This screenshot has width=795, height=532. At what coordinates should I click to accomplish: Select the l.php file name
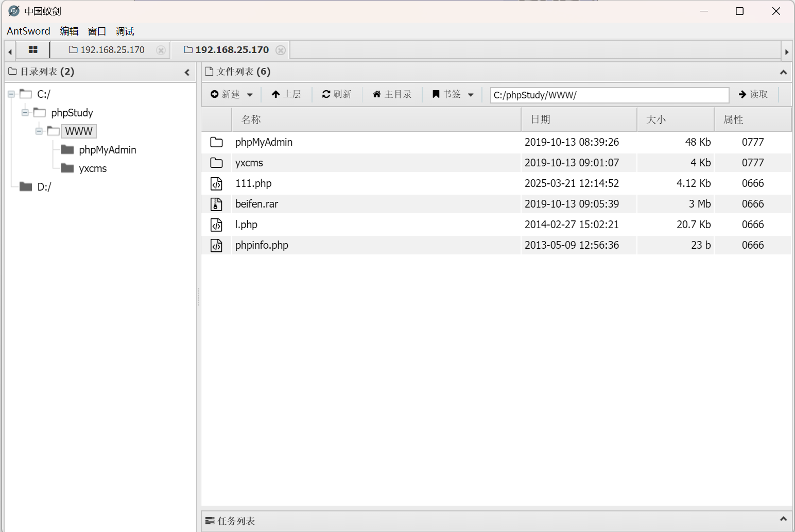[246, 225]
